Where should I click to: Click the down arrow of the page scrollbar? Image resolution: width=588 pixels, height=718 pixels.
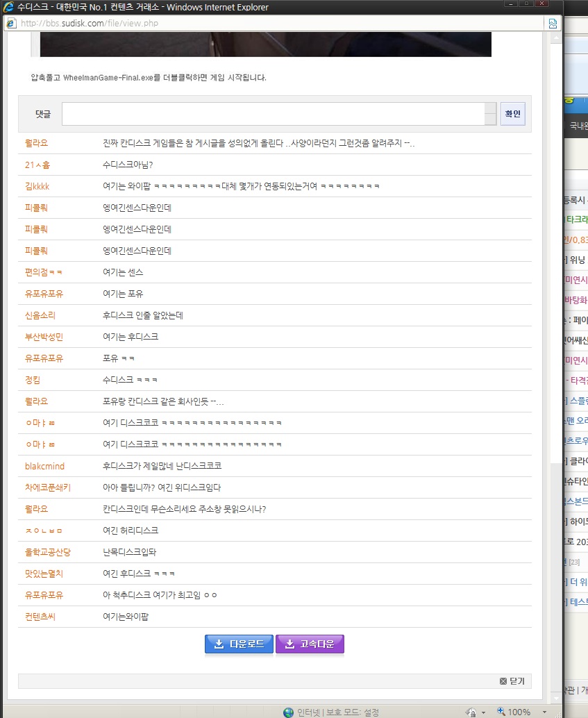click(556, 698)
